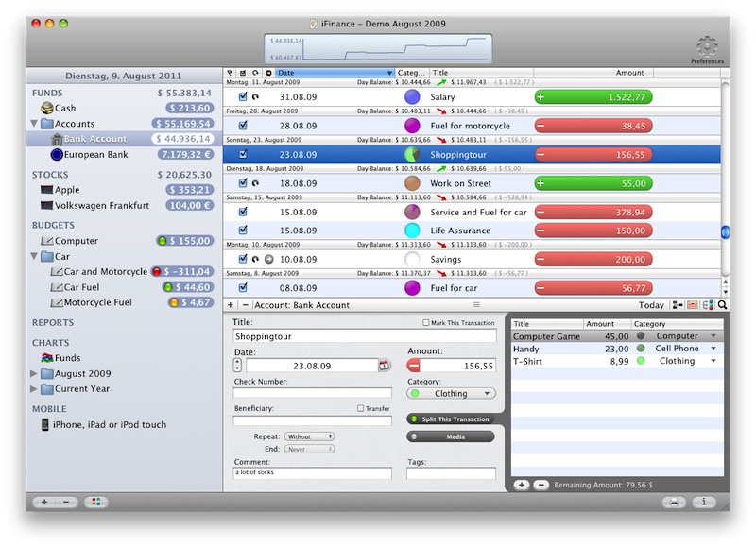The width and height of the screenshot is (756, 547).
Task: Toggle the Service and Fuel for car checkbox
Action: 243,212
